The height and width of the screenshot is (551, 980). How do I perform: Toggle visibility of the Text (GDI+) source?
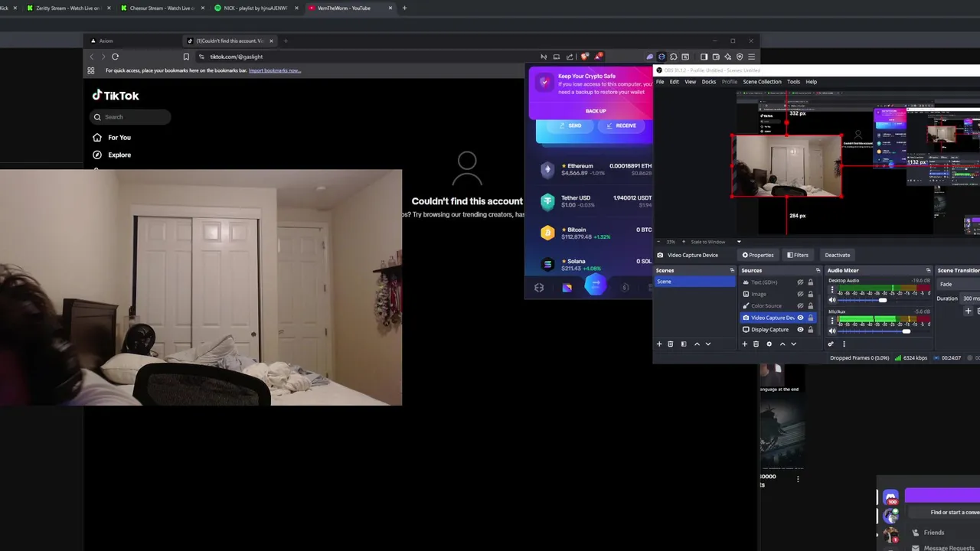(800, 282)
